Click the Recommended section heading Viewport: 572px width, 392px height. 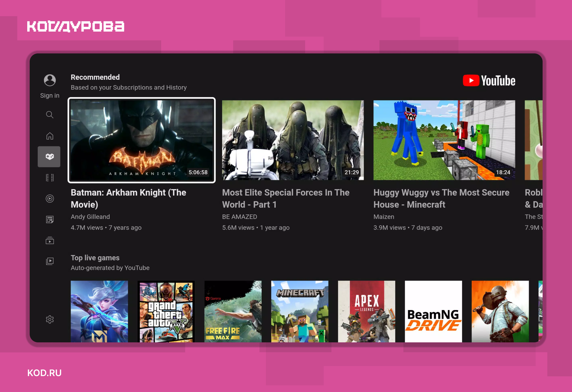[x=95, y=77]
